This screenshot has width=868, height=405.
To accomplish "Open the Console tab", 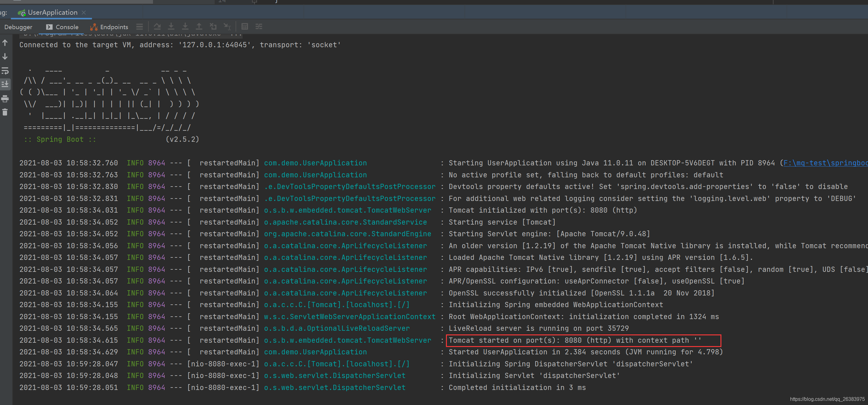I will point(62,27).
